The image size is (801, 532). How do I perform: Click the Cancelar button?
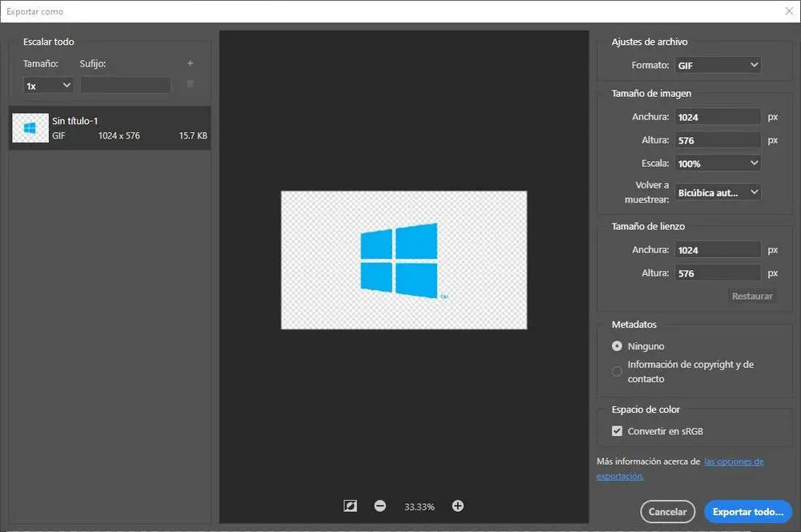[667, 511]
